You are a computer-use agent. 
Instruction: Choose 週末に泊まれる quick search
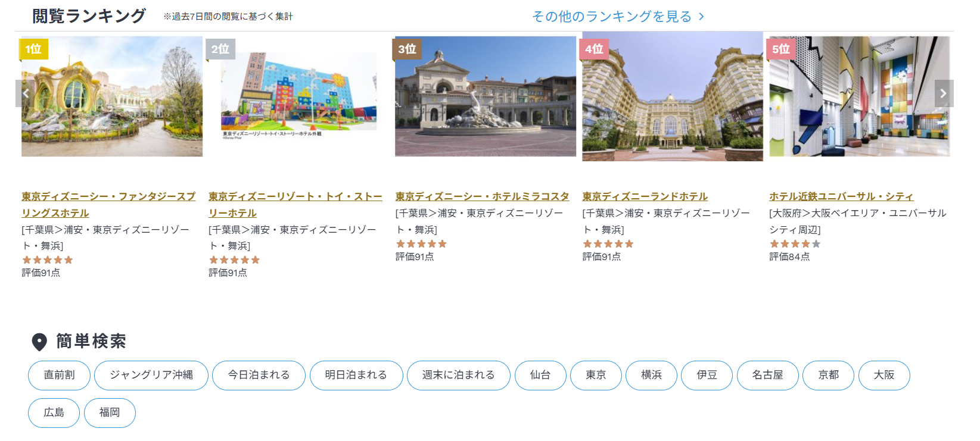458,375
